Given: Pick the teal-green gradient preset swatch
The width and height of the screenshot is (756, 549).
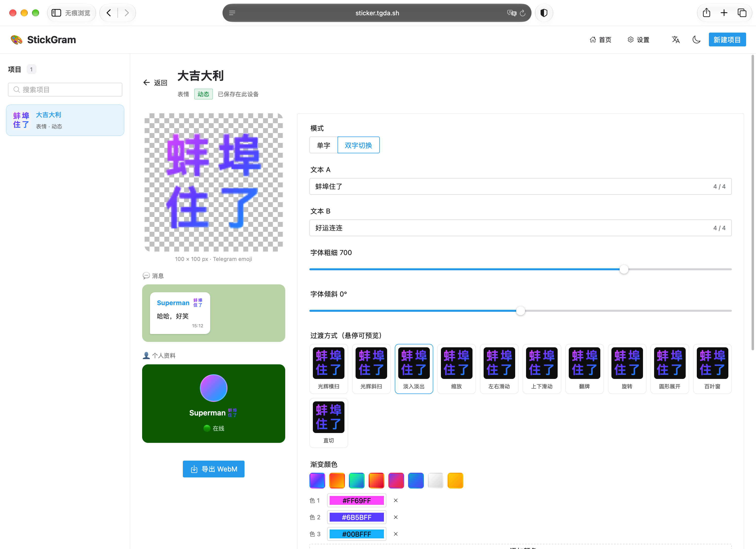Looking at the screenshot, I should tap(357, 480).
